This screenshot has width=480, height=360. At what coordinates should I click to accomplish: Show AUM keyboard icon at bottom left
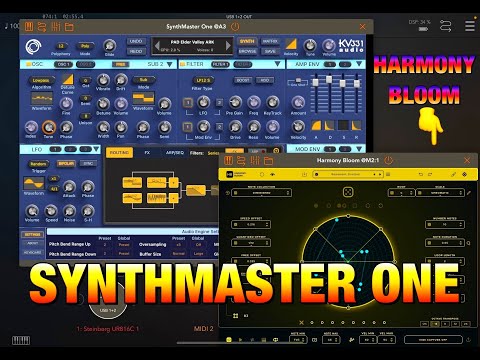[x=21, y=340]
